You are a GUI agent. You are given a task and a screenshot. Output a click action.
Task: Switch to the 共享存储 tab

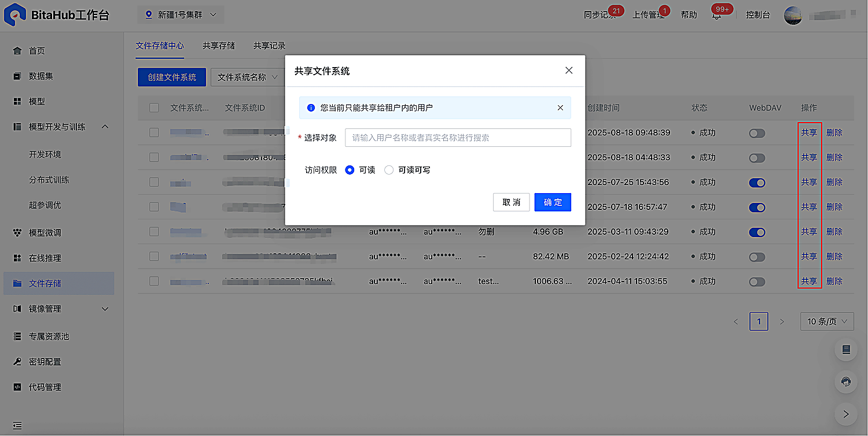pos(219,46)
